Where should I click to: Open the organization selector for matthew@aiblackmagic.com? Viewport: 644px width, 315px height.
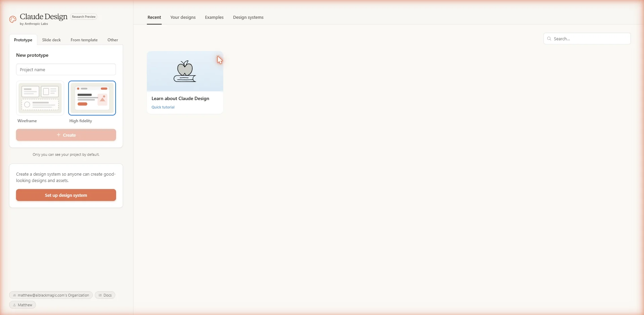tap(51, 295)
